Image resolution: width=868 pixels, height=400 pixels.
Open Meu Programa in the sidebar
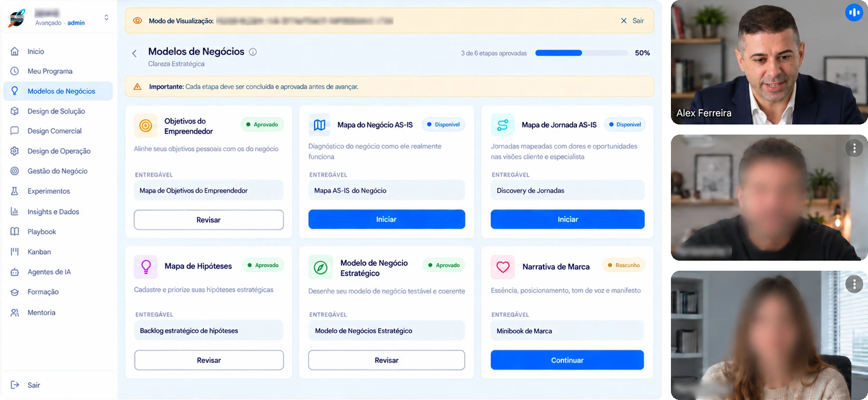pos(58,71)
